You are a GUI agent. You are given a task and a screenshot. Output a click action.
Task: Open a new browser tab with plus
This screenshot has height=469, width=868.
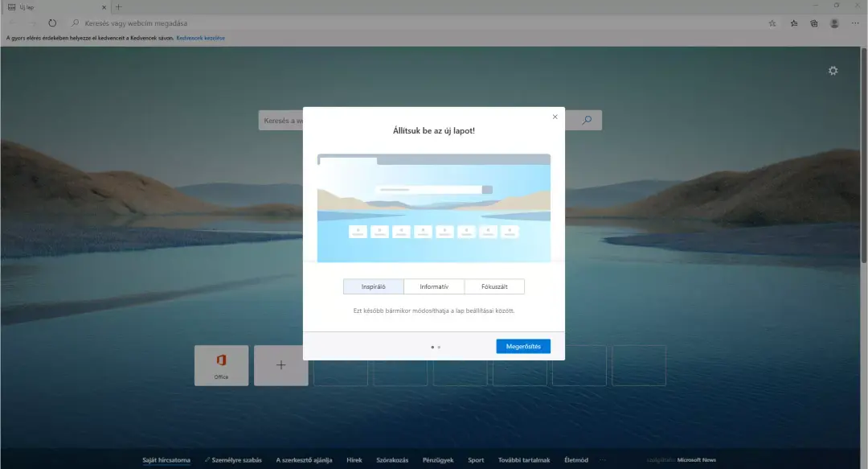(118, 7)
